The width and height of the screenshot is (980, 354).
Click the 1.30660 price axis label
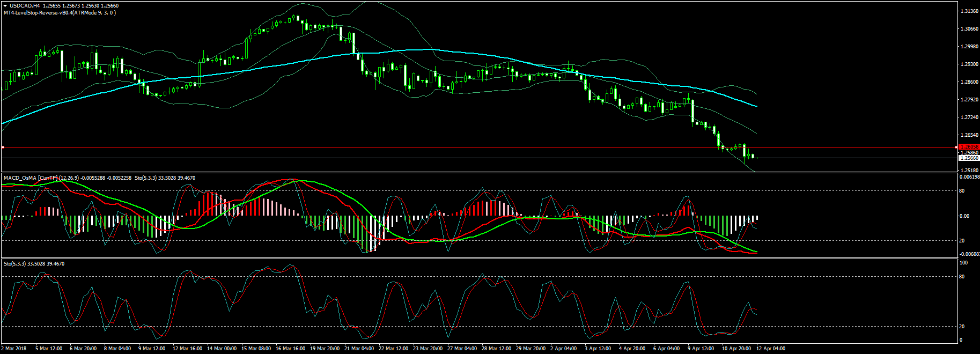[969, 29]
